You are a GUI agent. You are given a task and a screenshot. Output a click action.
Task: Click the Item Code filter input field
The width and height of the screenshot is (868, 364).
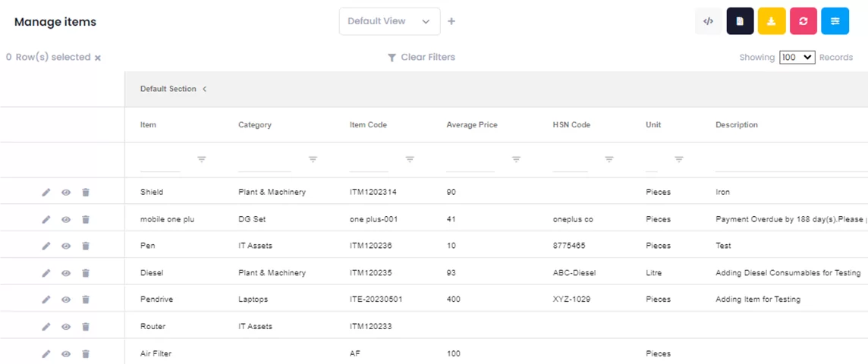click(369, 160)
